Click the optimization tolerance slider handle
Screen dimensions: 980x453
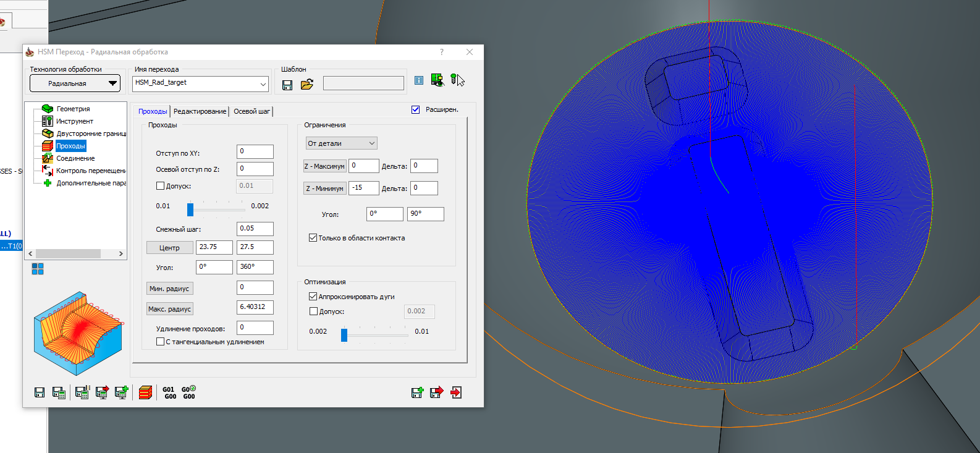coord(344,335)
